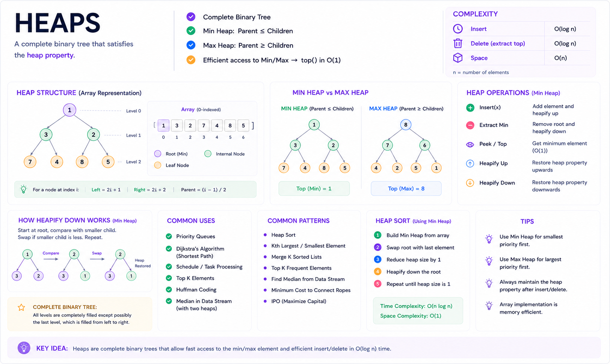Image resolution: width=610 pixels, height=364 pixels.
Task: Click the green check next to Top K Elements
Action: click(x=169, y=278)
